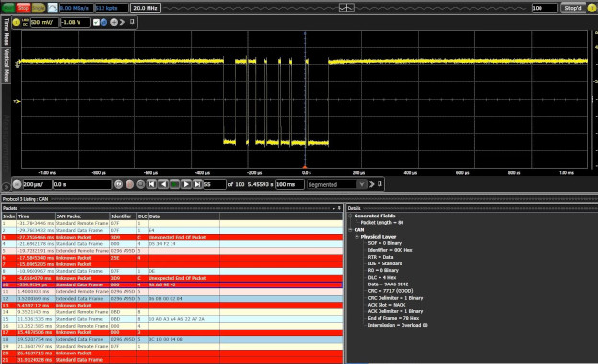Viewport: 598px width, 364px height.
Task: Click the channel toolbar pin icon
Action: point(132,22)
